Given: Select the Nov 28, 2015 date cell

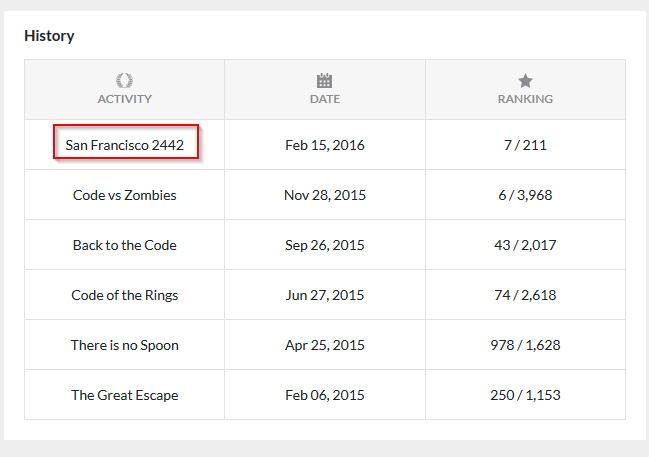Looking at the screenshot, I should tap(325, 195).
